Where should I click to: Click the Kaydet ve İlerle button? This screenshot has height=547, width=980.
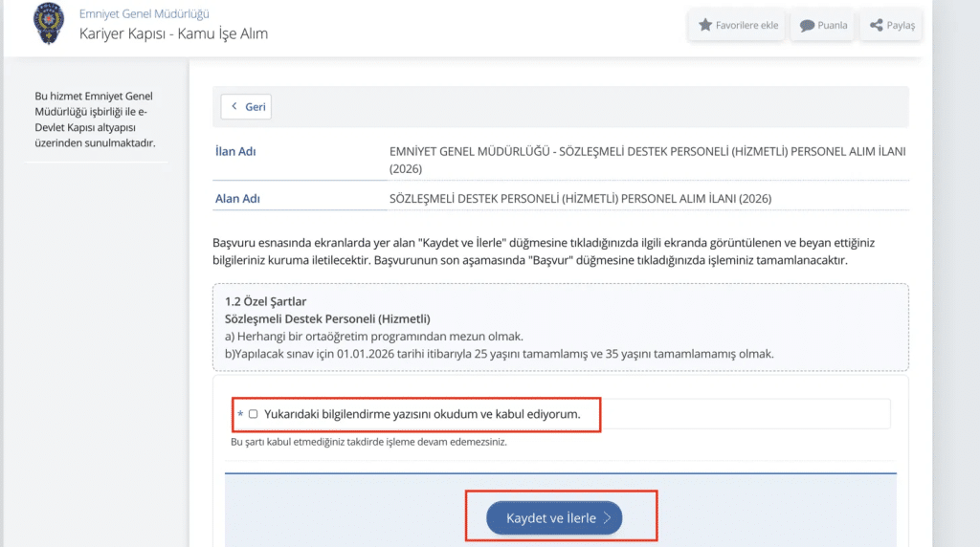[x=554, y=517]
